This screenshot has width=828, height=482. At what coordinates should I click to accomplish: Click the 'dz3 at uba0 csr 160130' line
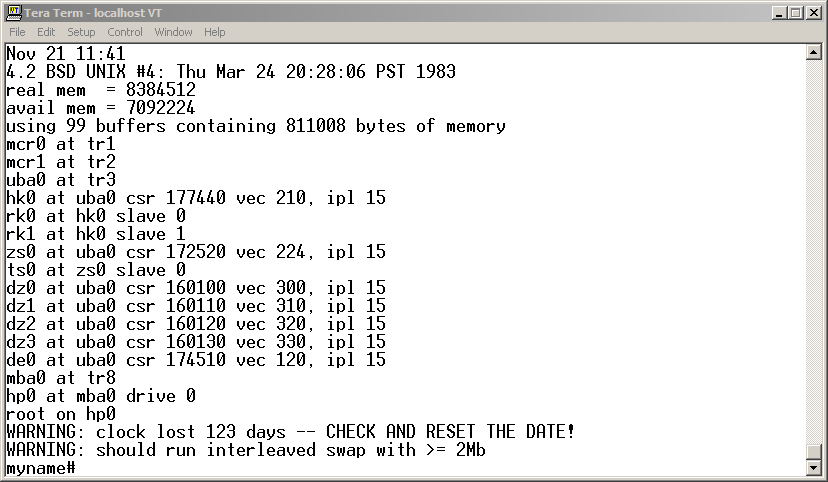[196, 342]
